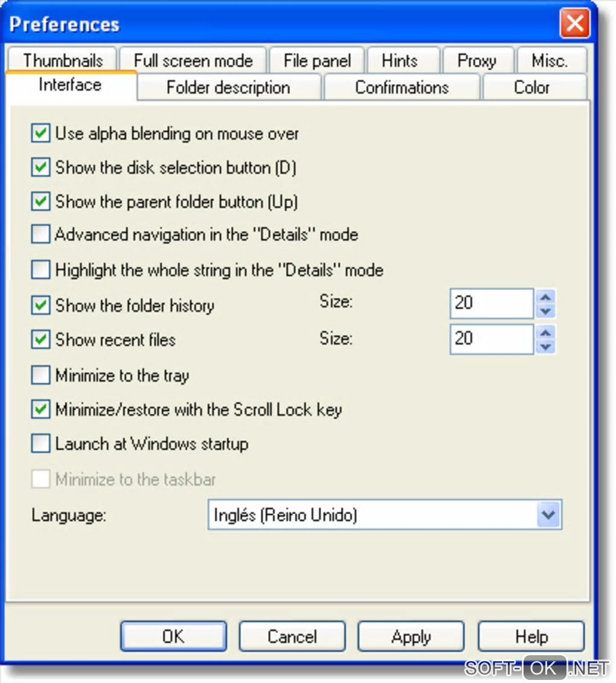Enable Advanced navigation in Details mode
616x683 pixels.
(x=40, y=234)
